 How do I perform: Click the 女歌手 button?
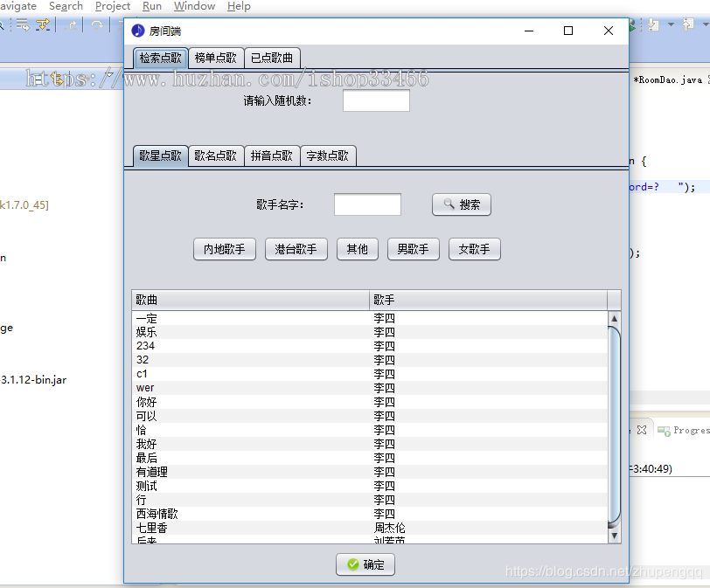click(474, 249)
